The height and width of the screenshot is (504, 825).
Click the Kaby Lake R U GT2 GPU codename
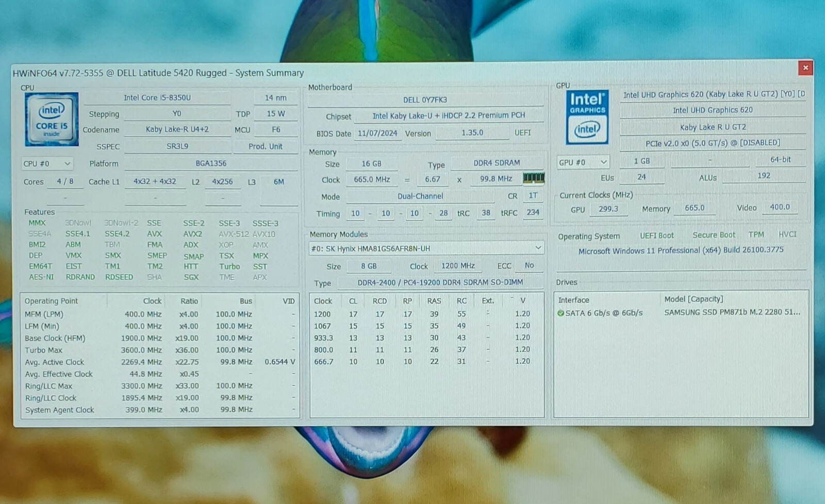pos(713,127)
